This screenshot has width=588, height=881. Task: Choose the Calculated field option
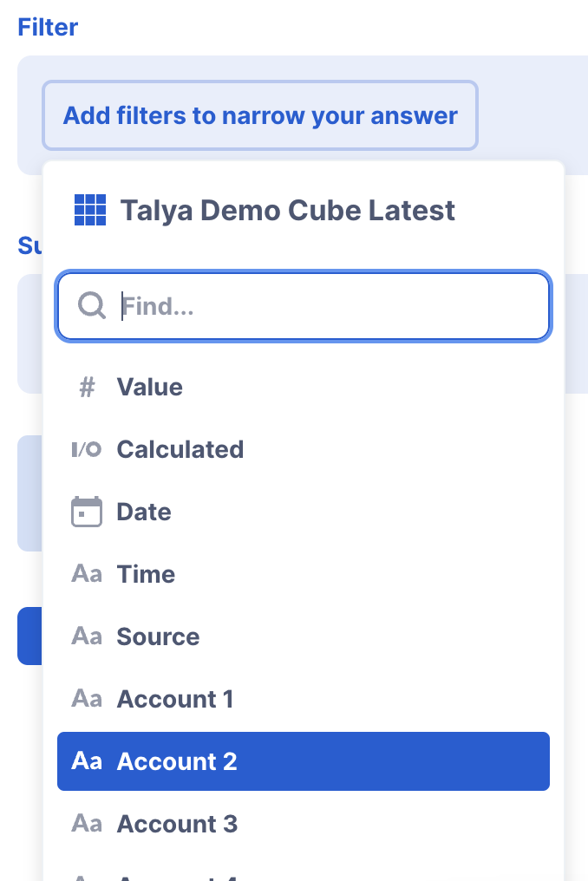pyautogui.click(x=304, y=449)
